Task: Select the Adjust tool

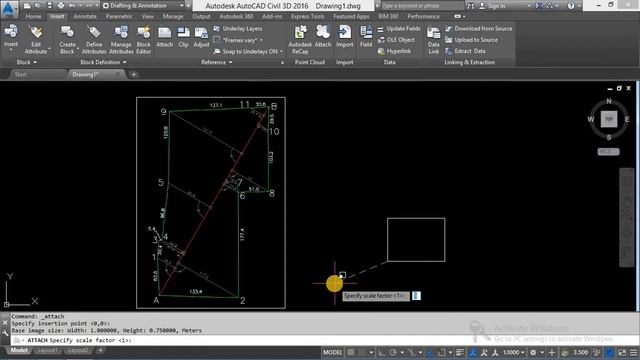Action: 201,37
